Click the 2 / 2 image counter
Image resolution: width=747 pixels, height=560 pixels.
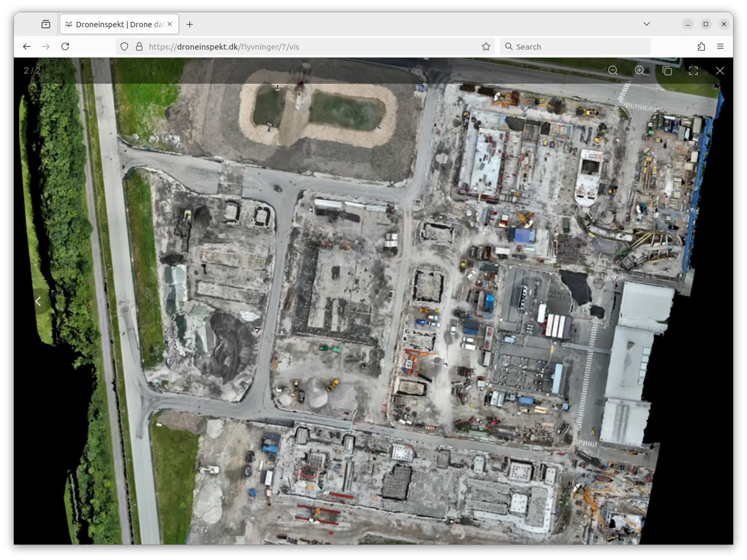pyautogui.click(x=32, y=70)
